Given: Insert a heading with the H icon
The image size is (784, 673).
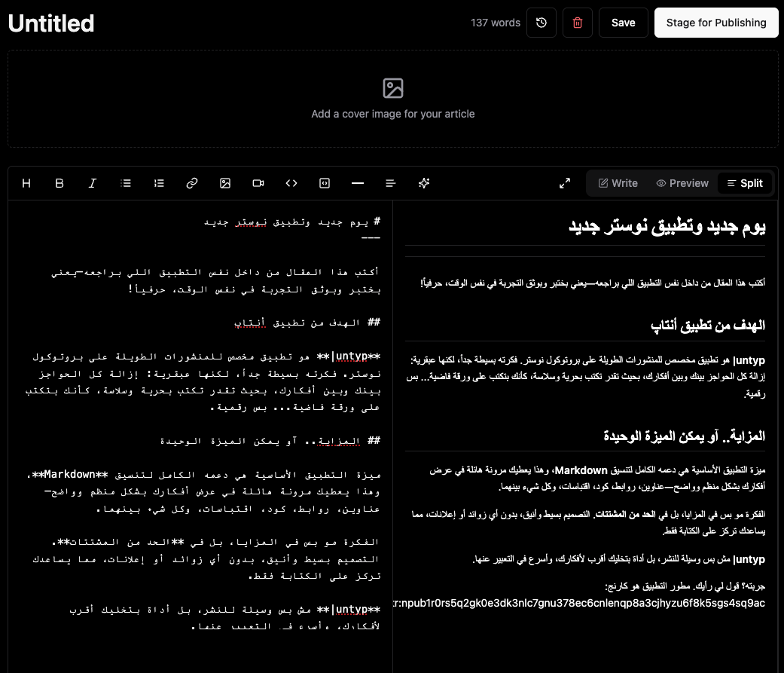Looking at the screenshot, I should pyautogui.click(x=26, y=183).
